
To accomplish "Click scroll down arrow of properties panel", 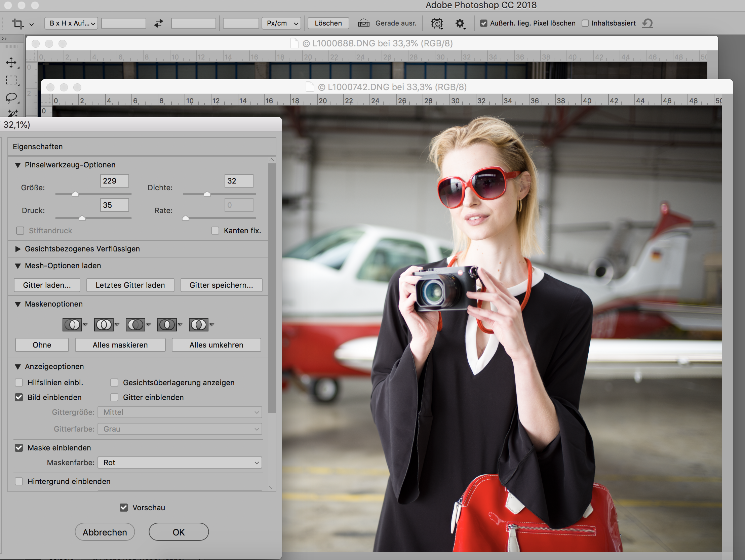I will pyautogui.click(x=272, y=488).
